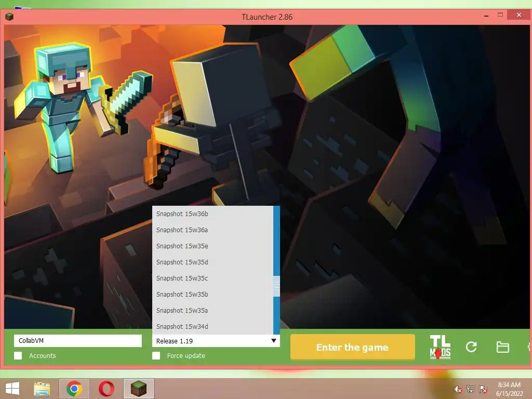Select Snapshot 15w36a from list
This screenshot has height=399, width=532.
(212, 230)
